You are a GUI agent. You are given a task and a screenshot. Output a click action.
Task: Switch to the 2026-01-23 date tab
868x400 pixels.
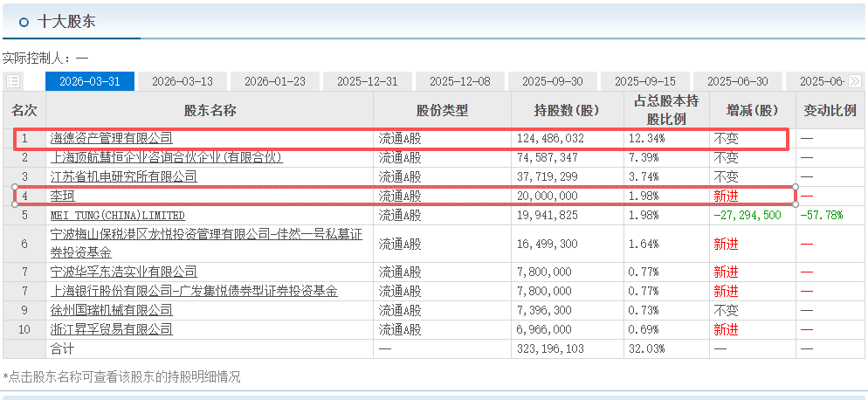click(x=274, y=81)
